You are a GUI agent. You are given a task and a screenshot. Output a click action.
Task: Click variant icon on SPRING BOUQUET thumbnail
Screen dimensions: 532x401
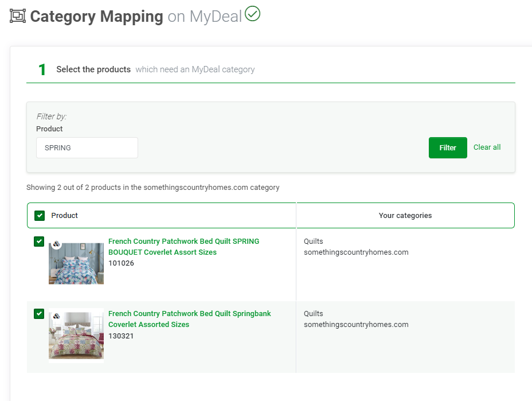click(57, 244)
